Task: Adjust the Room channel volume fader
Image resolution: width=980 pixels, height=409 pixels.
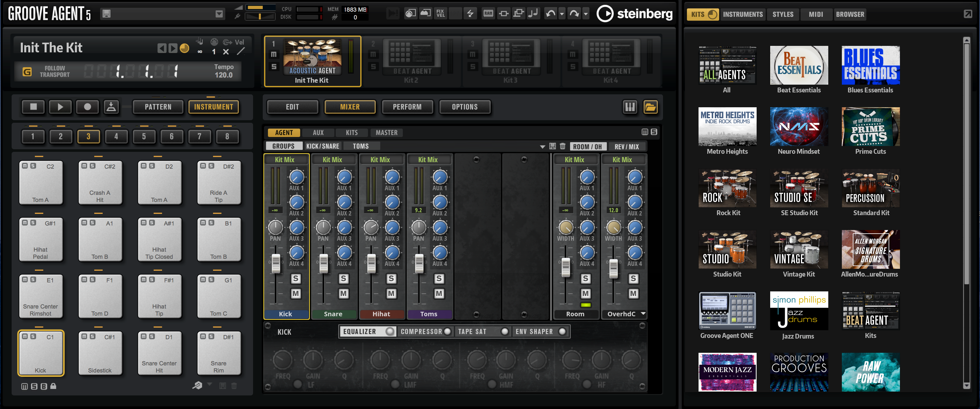Action: [566, 267]
